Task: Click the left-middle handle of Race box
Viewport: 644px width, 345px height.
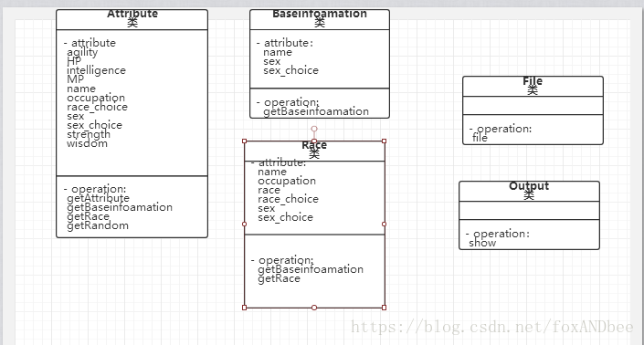Action: coord(245,224)
